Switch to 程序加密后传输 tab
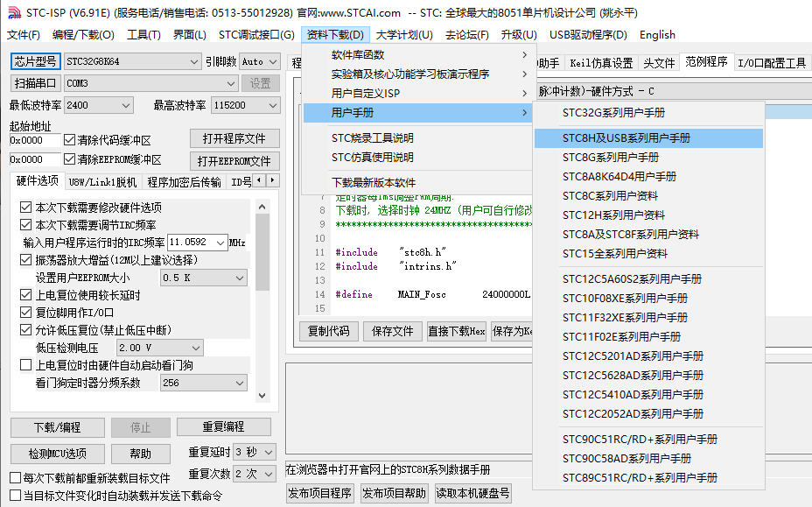 (184, 182)
